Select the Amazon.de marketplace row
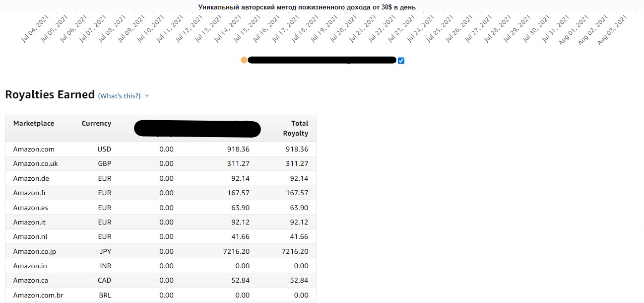644x303 pixels. tap(31, 178)
